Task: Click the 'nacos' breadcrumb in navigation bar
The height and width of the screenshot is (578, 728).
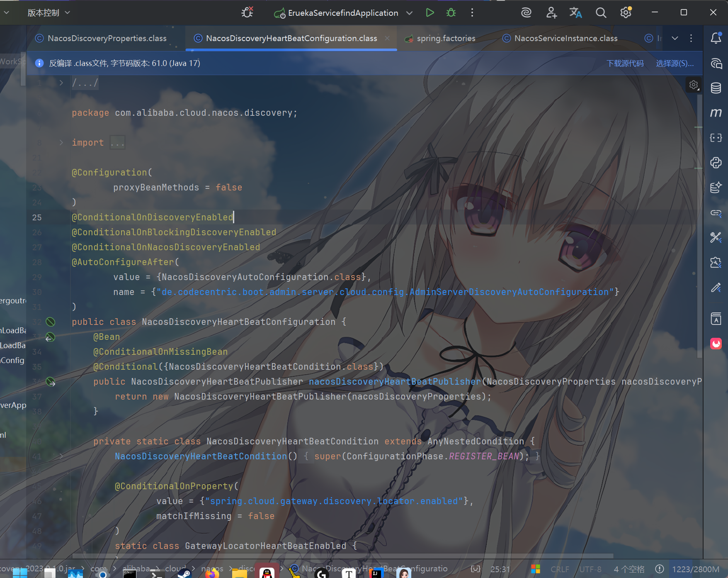Action: click(212, 568)
